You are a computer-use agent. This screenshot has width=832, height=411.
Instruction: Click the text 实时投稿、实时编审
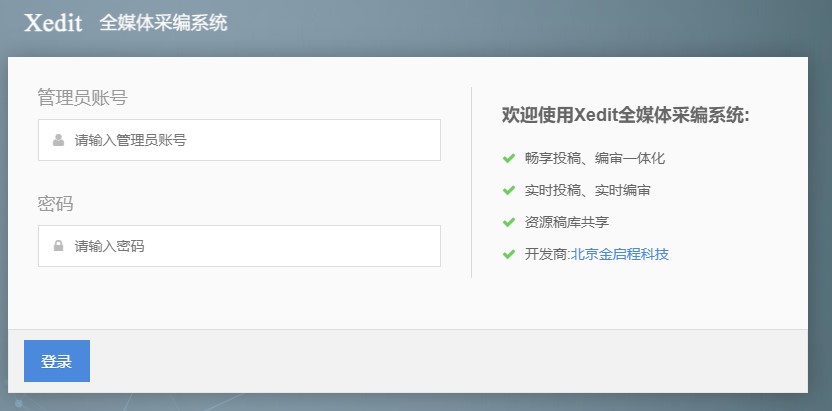587,190
